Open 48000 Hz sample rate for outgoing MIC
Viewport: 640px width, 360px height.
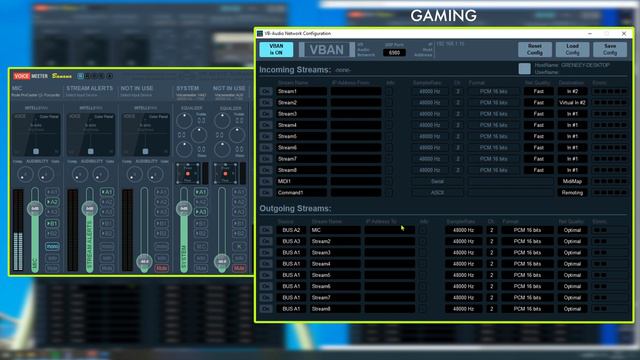(463, 230)
